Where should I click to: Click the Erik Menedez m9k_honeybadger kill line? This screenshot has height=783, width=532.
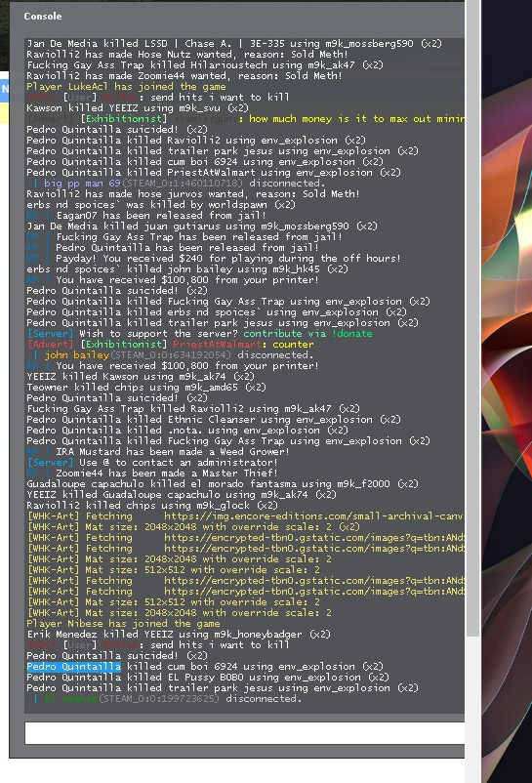pos(180,635)
